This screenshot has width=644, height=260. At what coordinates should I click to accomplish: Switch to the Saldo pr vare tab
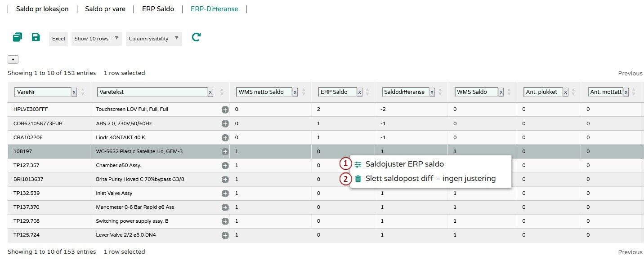(x=105, y=9)
